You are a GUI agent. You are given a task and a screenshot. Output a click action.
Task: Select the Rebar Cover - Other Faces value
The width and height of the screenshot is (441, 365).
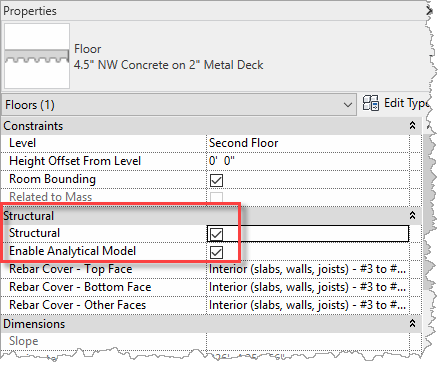307,305
